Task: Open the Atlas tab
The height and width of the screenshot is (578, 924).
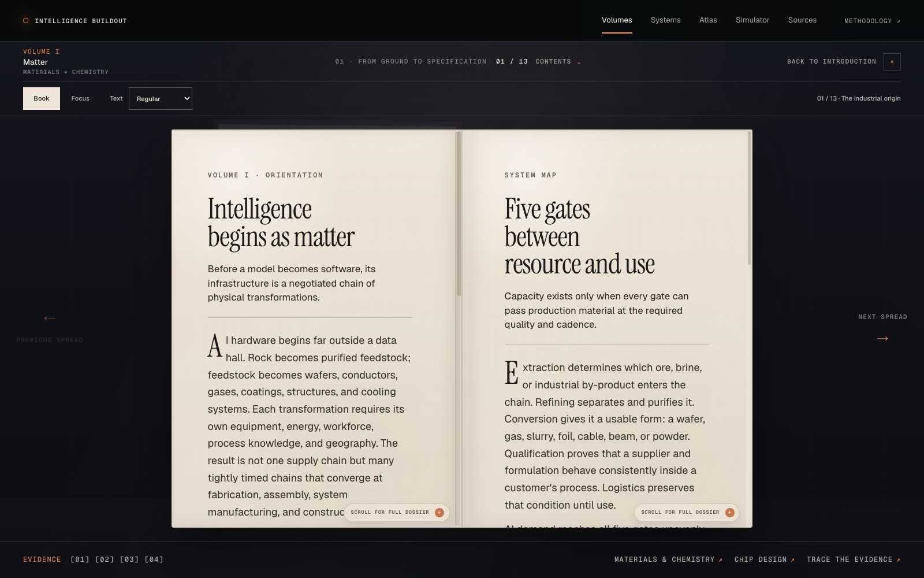Action: [708, 20]
